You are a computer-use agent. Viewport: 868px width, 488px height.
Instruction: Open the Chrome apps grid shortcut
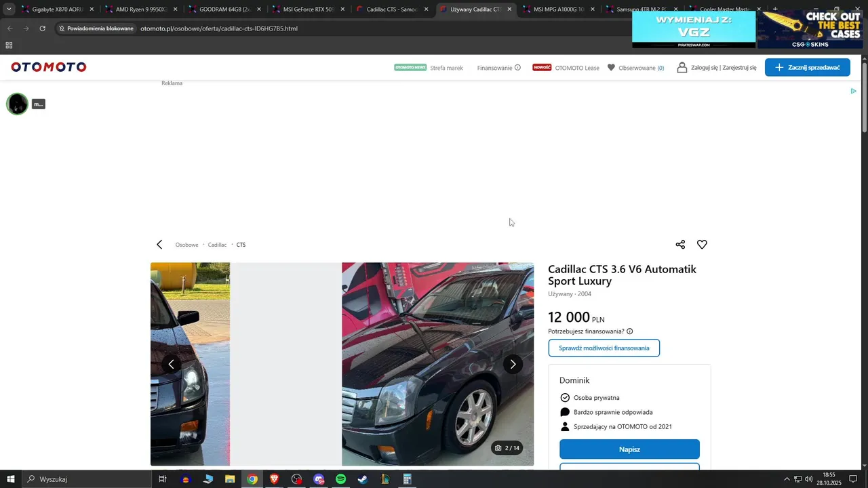tap(9, 45)
